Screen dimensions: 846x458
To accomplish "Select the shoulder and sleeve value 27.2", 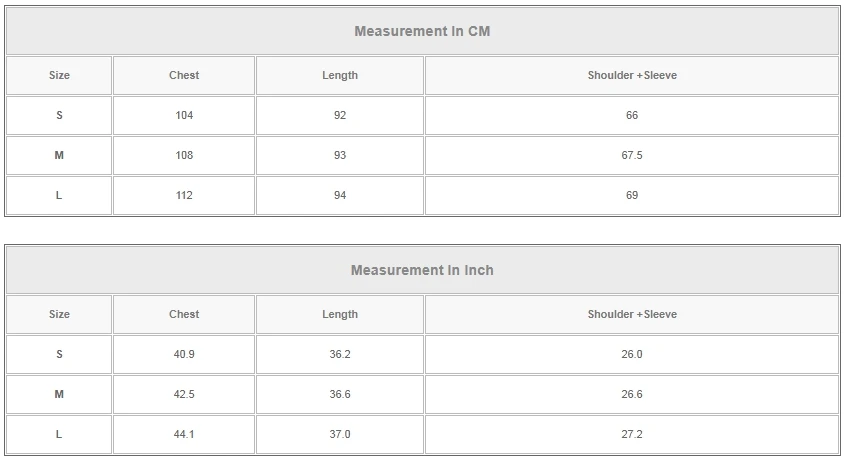I will tap(632, 434).
